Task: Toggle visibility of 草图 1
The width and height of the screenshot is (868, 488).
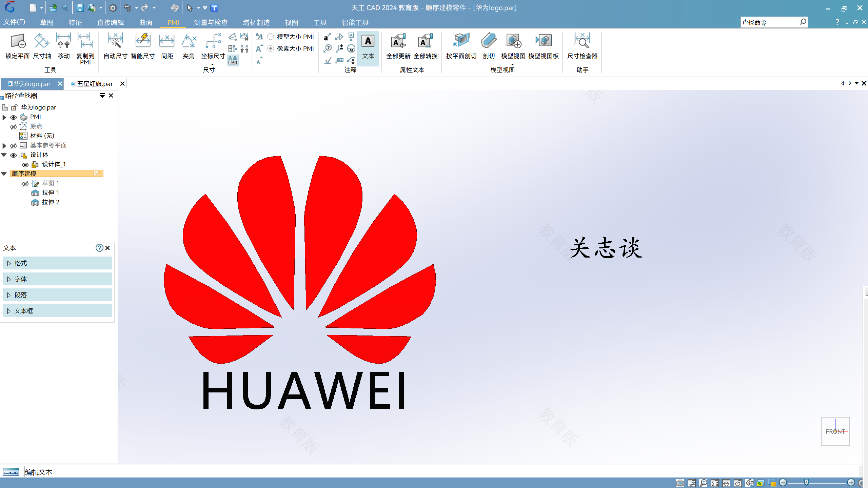Action: click(x=25, y=184)
